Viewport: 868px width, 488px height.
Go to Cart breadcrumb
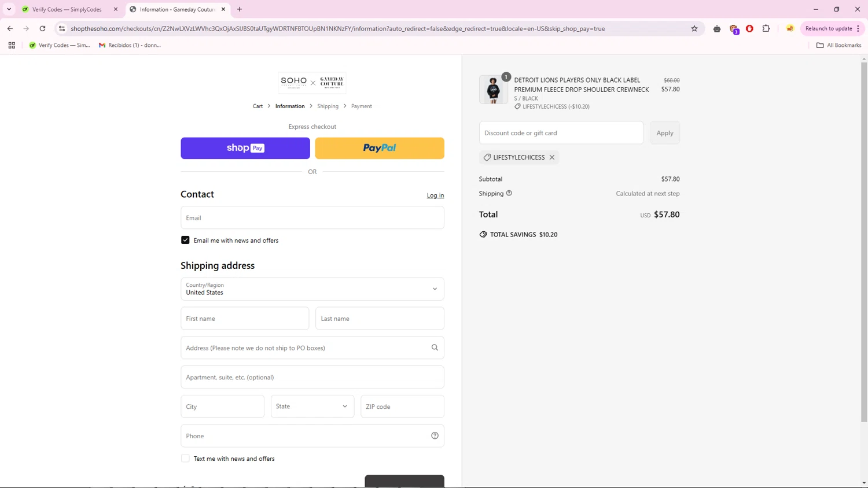258,106
